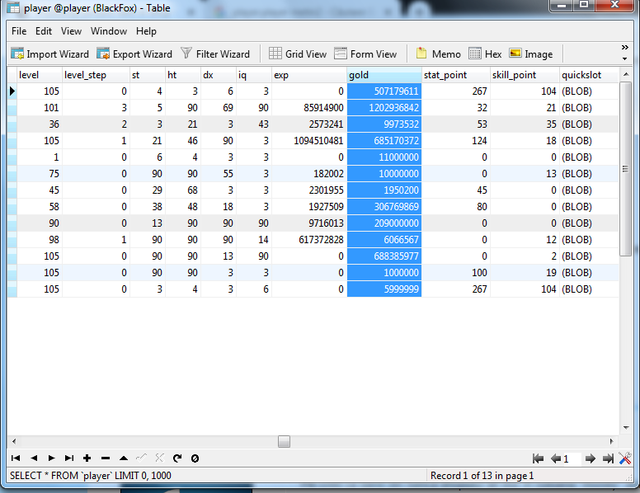Open the Help menu

pyautogui.click(x=146, y=31)
